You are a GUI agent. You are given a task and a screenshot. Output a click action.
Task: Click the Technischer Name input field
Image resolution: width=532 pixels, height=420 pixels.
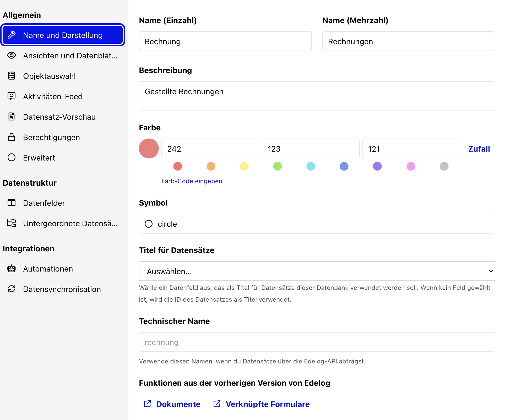point(317,342)
